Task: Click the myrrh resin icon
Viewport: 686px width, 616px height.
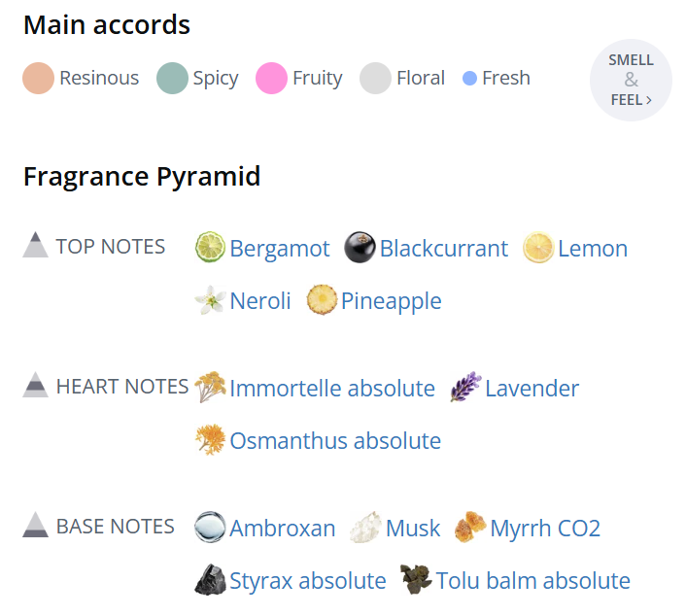Action: tap(470, 528)
